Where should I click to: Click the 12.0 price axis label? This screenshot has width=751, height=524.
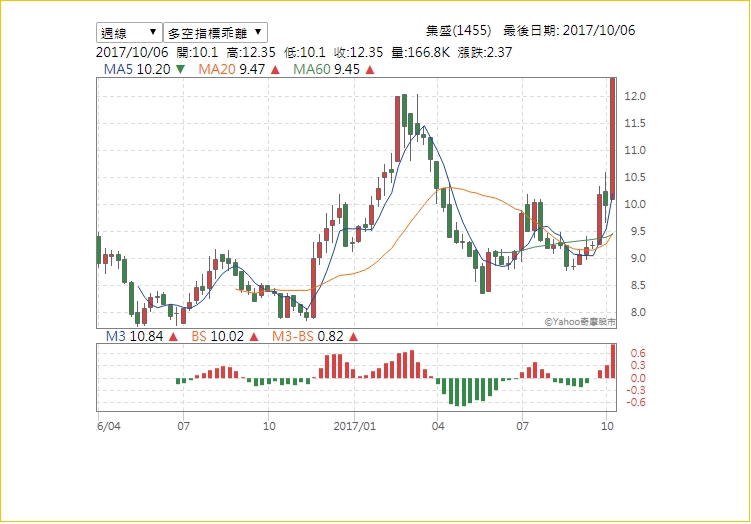point(635,96)
